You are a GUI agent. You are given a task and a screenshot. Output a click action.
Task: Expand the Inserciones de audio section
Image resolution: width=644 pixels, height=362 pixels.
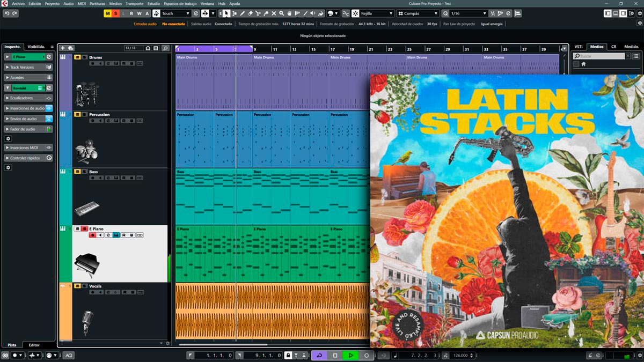[28, 108]
